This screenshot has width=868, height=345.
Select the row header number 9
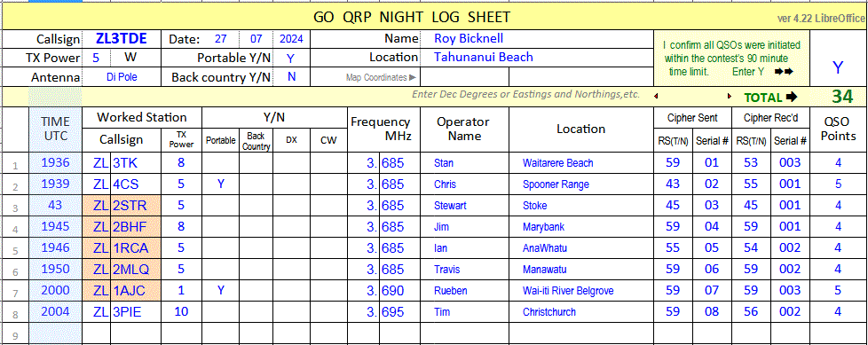15,335
